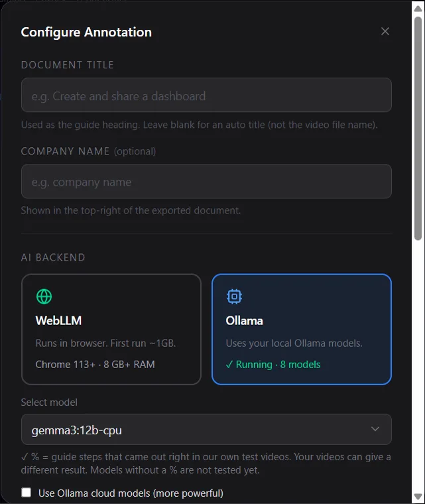
Task: Click the 'Select model' label
Action: coord(49,403)
